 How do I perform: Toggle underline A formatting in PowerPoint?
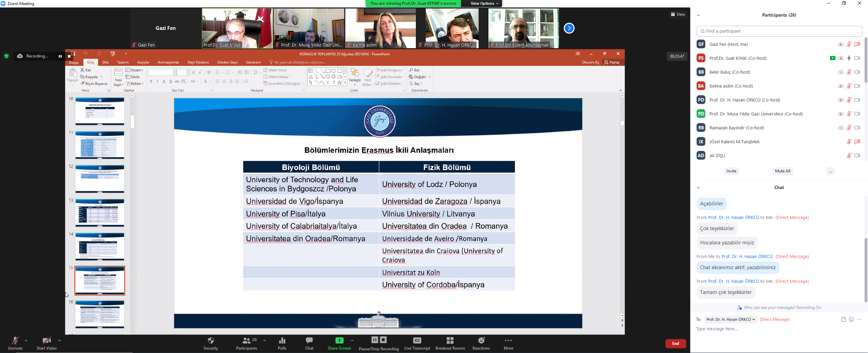click(164, 81)
